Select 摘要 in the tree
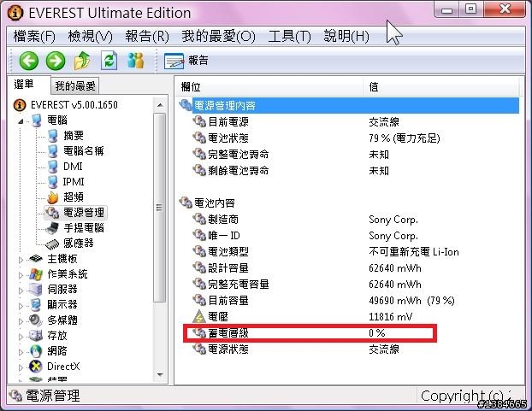This screenshot has height=411, width=532. click(x=74, y=136)
